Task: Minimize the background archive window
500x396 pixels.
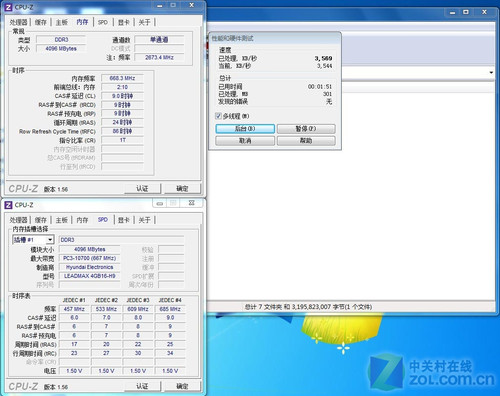Action: 452,12
